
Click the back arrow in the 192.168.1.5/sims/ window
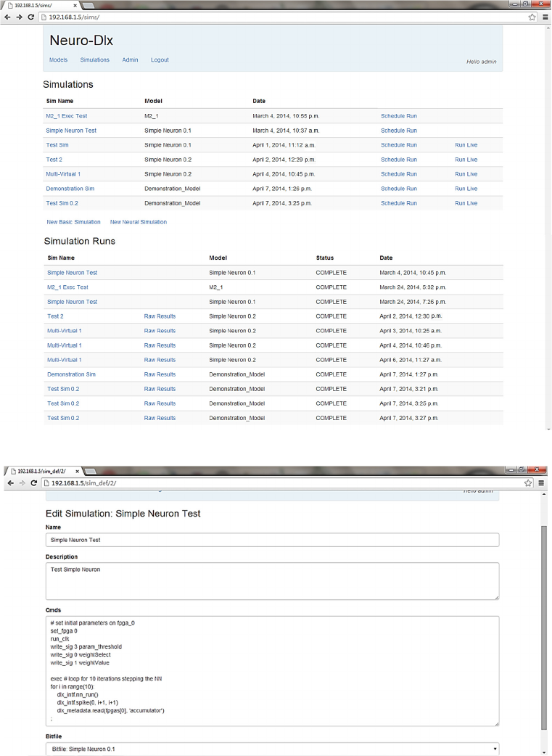[7, 17]
